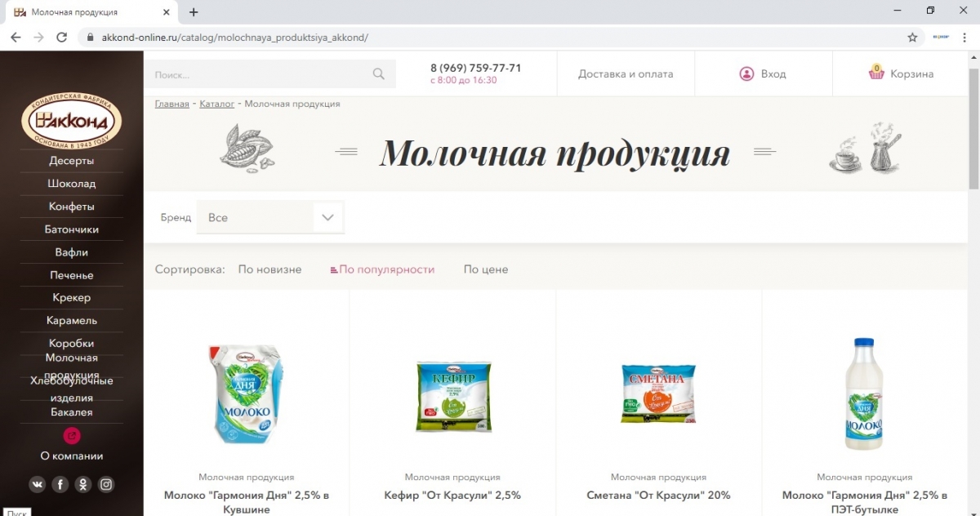This screenshot has height=516, width=980.
Task: Open Молоко "Гармония Дня" 2,5% в Кувшине title
Action: click(x=247, y=502)
